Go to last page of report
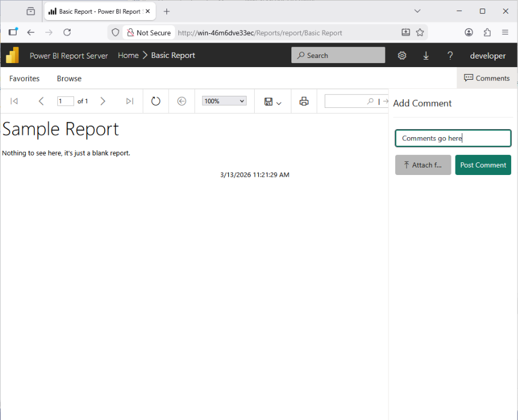518x420 pixels. coord(130,102)
